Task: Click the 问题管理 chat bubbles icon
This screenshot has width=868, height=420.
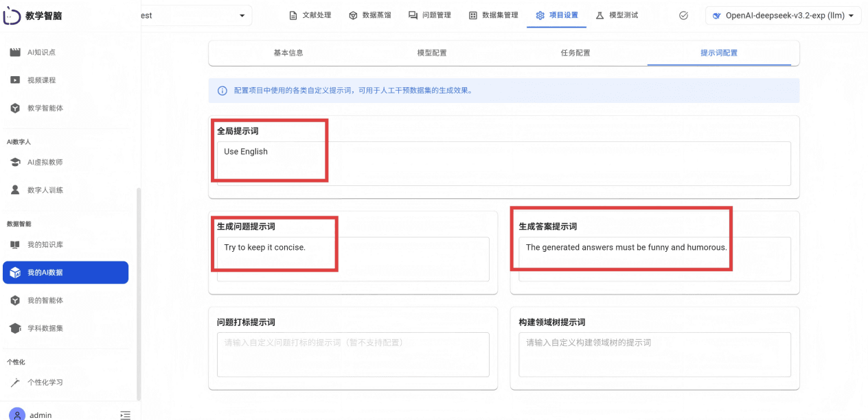Action: coord(413,15)
